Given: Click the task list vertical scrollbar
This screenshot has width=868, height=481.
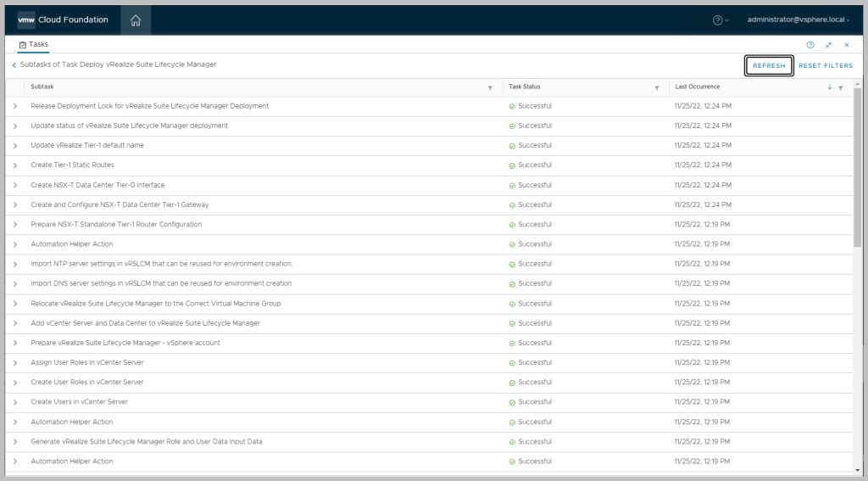Looking at the screenshot, I should tap(858, 166).
